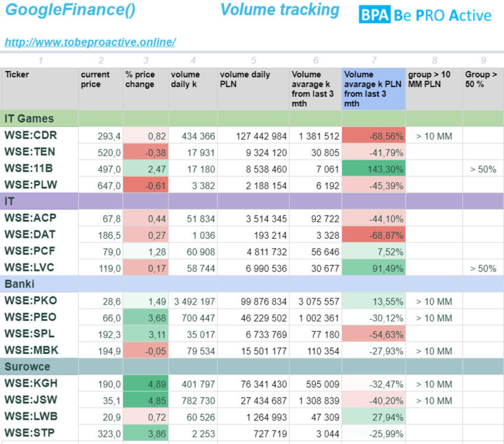Select the WSE:STP ticker cell
This screenshot has height=444, width=504.
coord(39,433)
